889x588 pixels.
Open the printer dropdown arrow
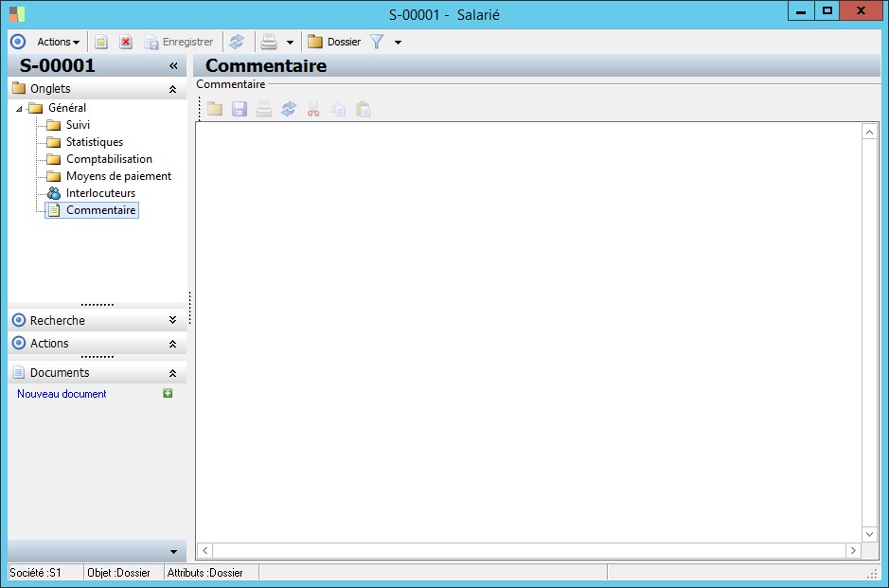[x=290, y=43]
